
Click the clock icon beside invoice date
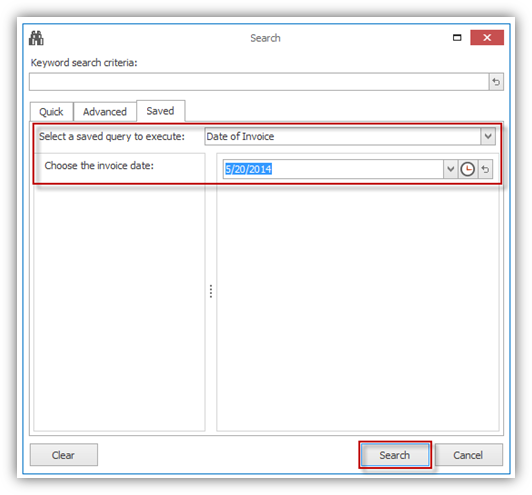click(x=467, y=169)
